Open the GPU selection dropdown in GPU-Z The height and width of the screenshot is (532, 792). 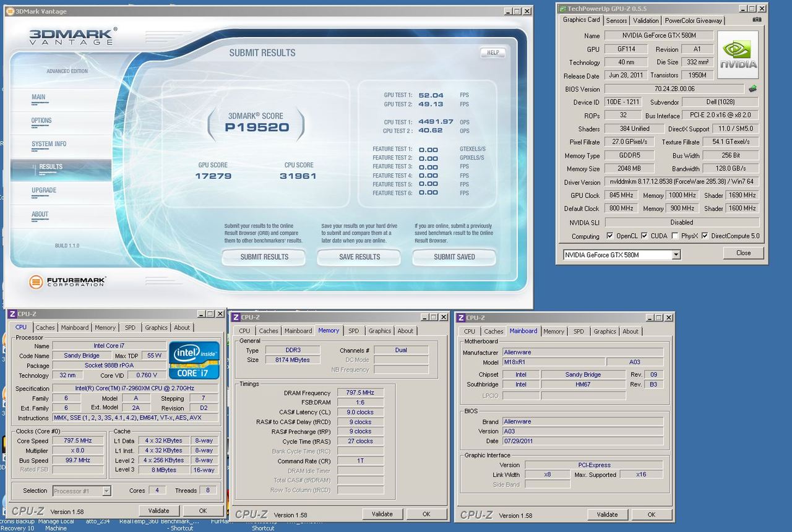[x=676, y=254]
